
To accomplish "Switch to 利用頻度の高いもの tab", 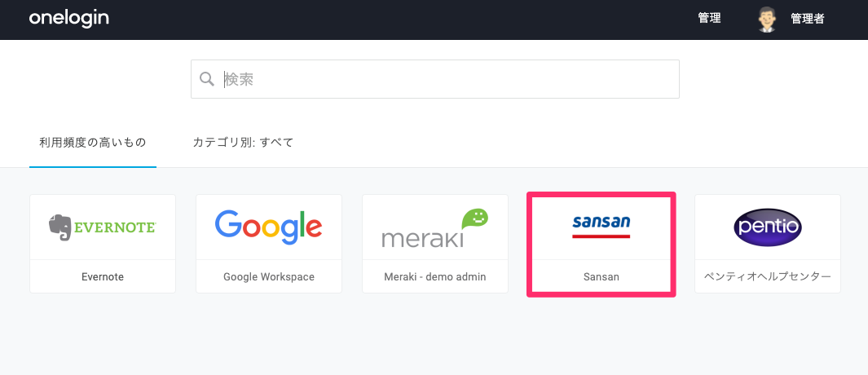I will (x=92, y=143).
